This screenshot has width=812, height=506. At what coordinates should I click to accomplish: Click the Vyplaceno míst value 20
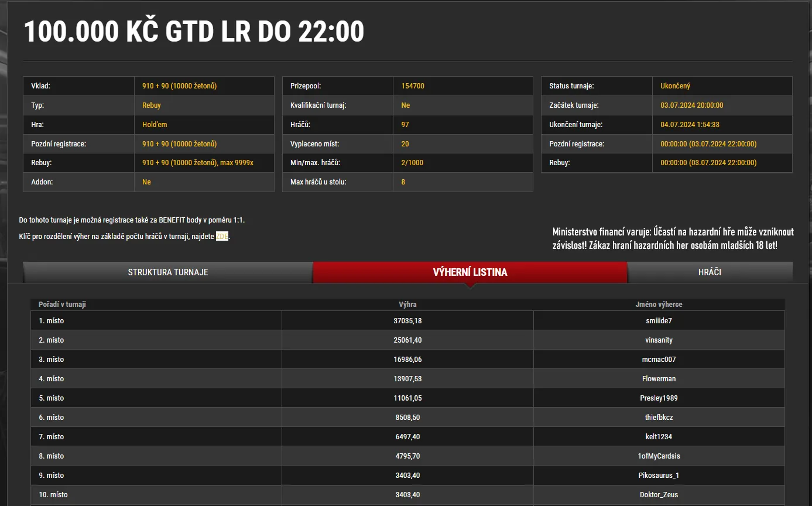405,143
